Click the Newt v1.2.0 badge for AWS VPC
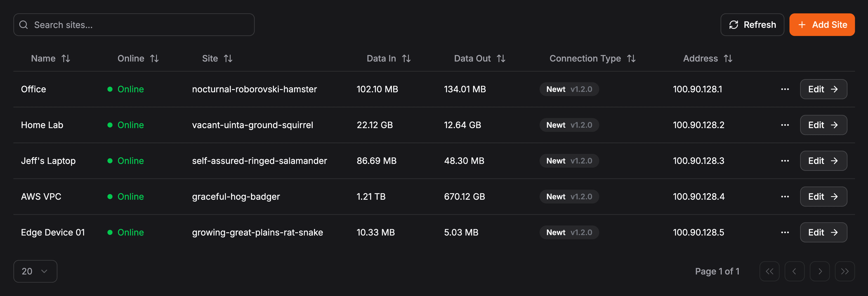Screen dimensions: 868x296 (x=569, y=197)
